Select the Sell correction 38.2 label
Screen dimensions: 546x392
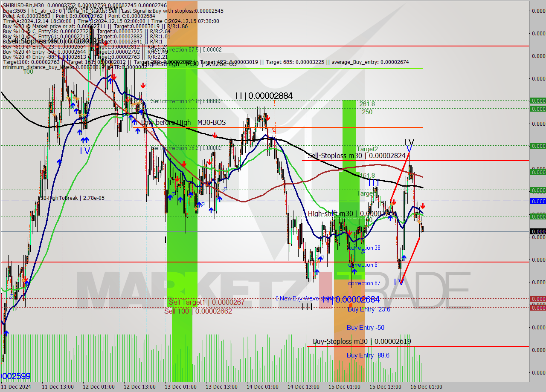coord(186,148)
